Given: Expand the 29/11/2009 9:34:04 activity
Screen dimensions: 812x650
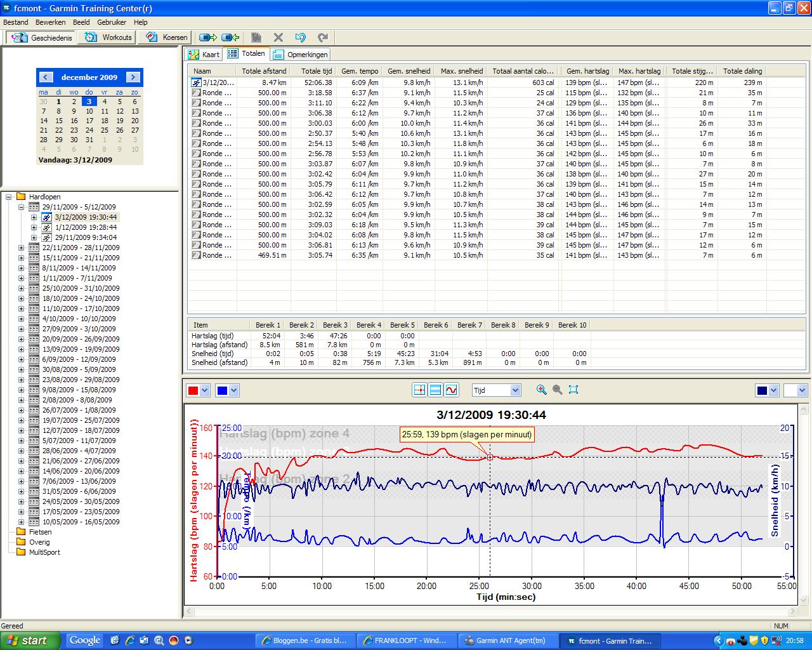Looking at the screenshot, I should [34, 237].
